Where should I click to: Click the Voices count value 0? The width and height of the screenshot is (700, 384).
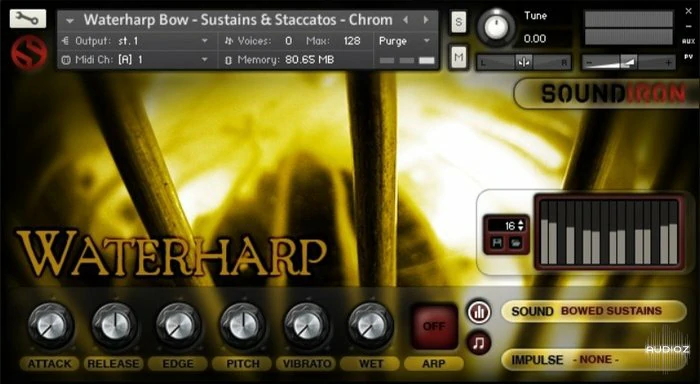[x=288, y=41]
